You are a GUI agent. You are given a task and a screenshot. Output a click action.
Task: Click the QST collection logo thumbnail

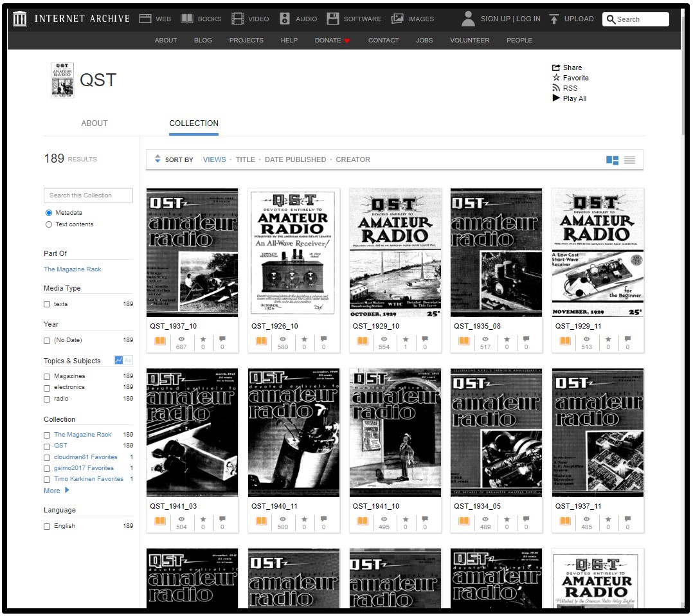point(62,80)
